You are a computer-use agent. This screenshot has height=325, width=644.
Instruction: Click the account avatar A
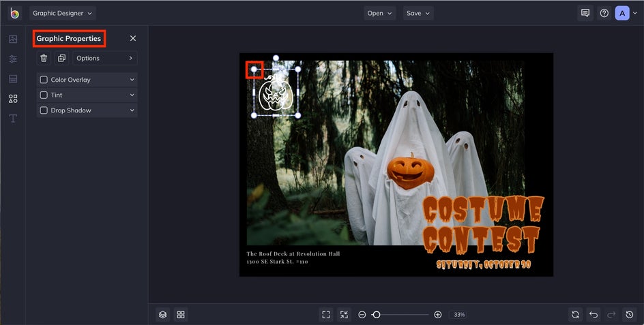click(x=622, y=13)
